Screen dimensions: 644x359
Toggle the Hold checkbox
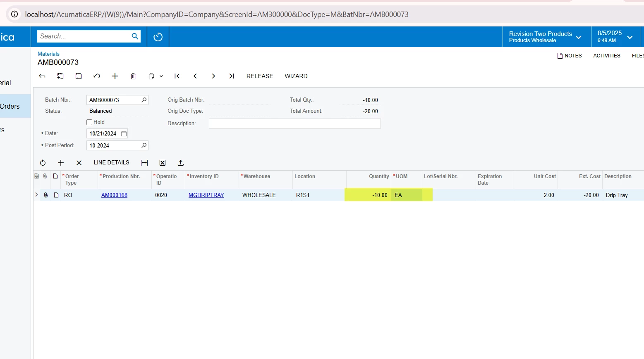(89, 122)
